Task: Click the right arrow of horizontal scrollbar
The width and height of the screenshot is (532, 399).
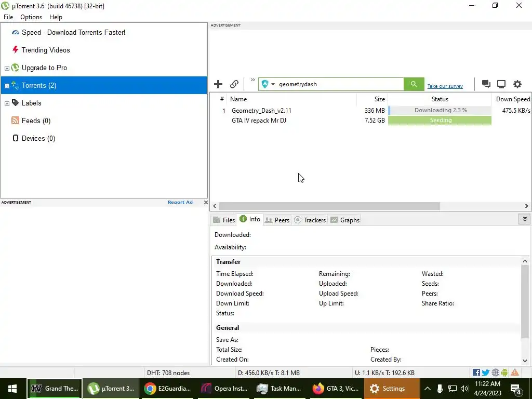Action: click(x=527, y=206)
